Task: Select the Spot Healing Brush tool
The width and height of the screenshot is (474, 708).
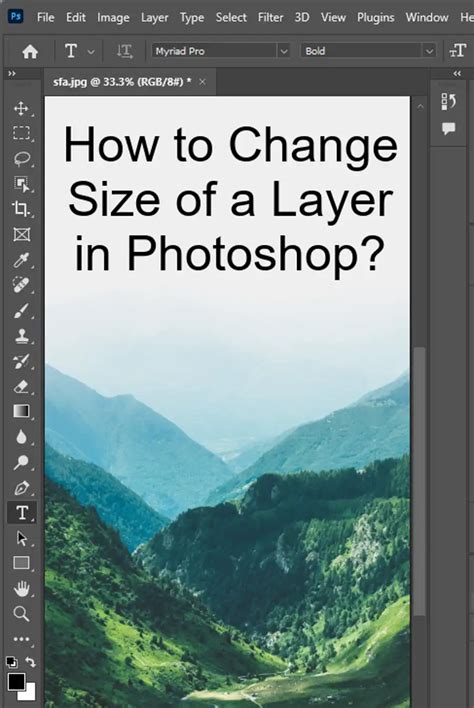Action: (21, 285)
